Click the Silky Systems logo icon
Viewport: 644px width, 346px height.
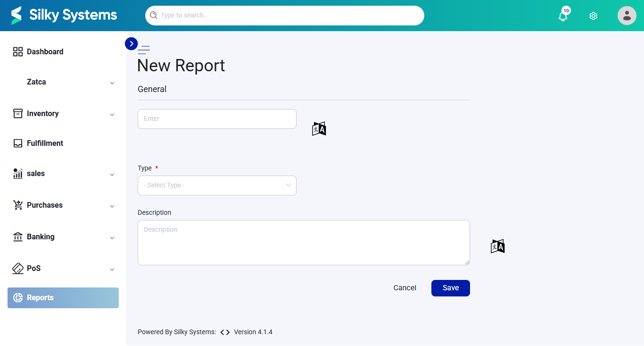point(17,15)
